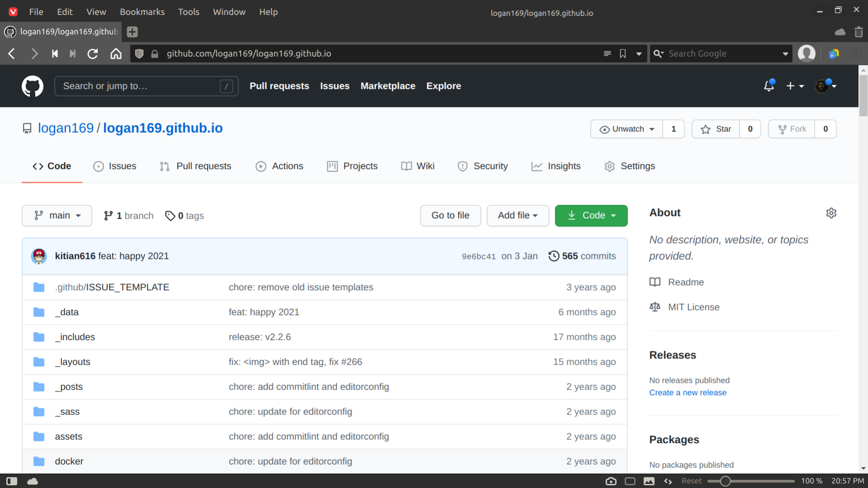Toggle the panel icon in status bar
The height and width of the screenshot is (488, 868).
pos(12,481)
